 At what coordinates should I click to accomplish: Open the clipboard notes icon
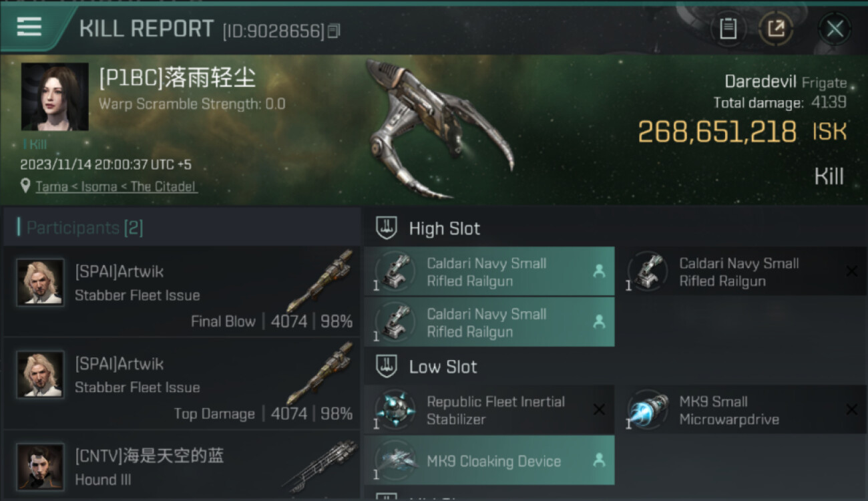click(728, 29)
